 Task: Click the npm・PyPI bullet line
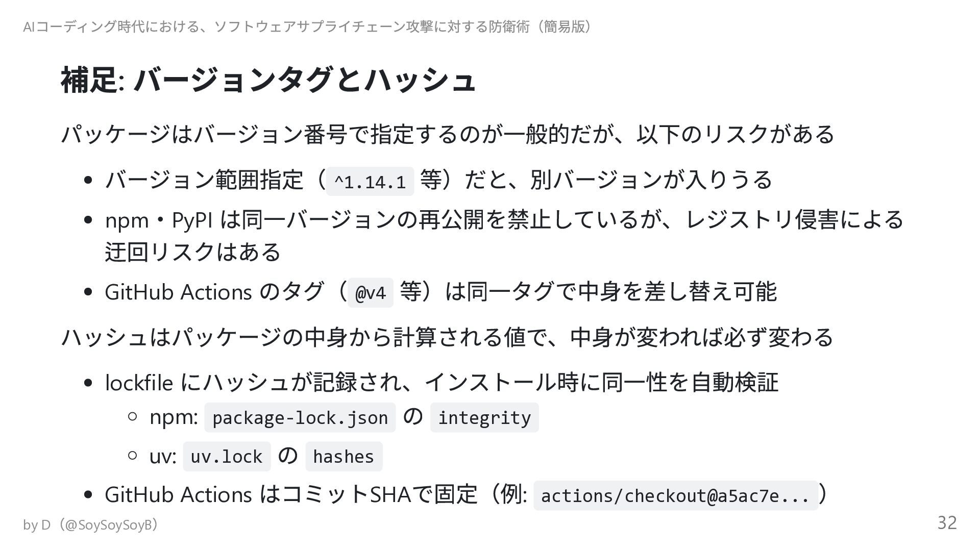503,220
